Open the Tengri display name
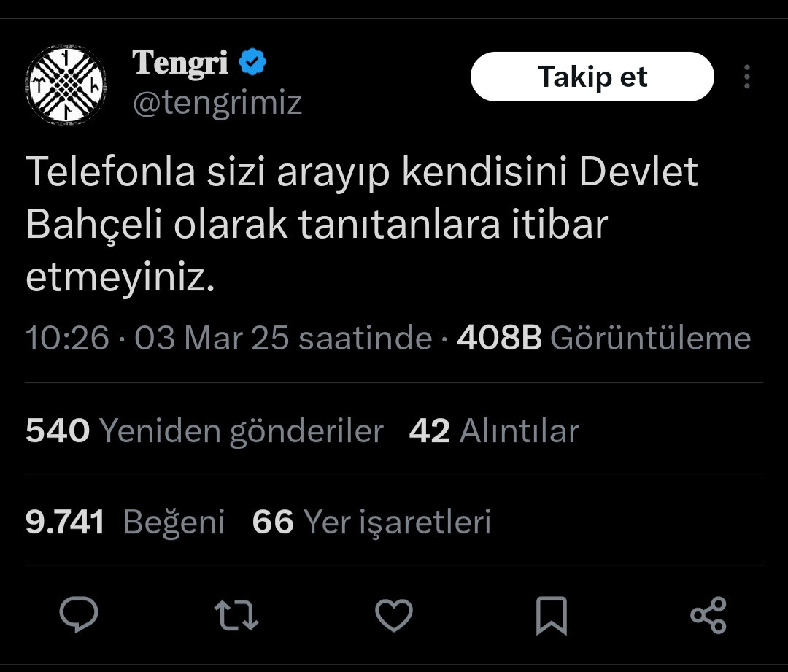The image size is (788, 672). pos(180,63)
